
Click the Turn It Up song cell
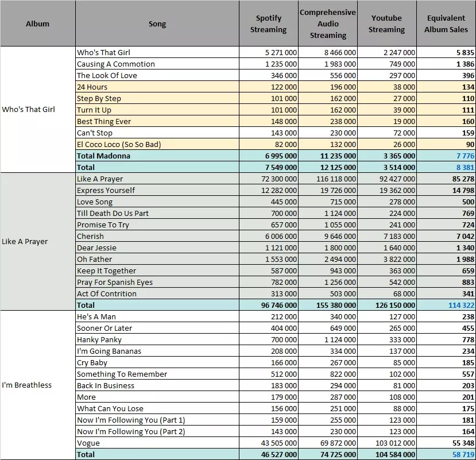[157, 110]
